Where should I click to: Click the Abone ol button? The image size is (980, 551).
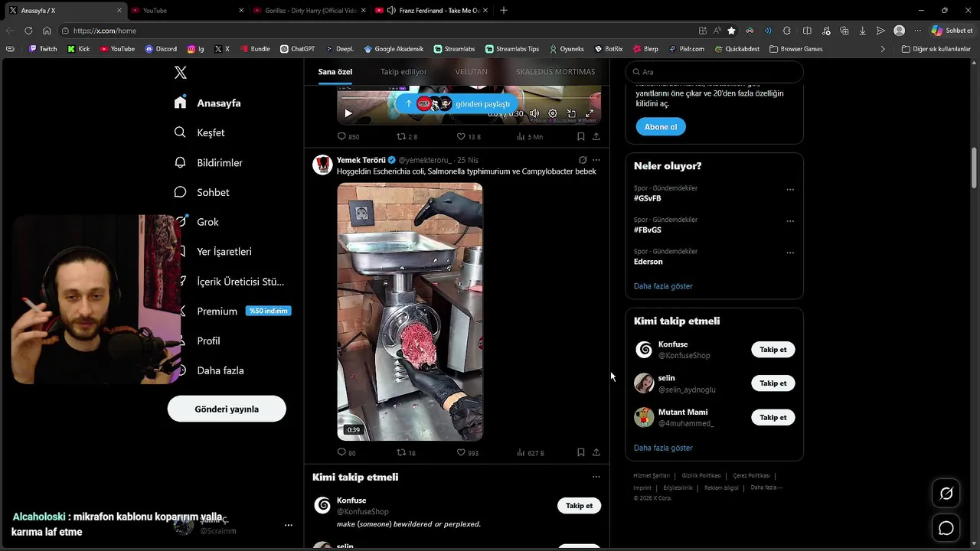coord(661,126)
